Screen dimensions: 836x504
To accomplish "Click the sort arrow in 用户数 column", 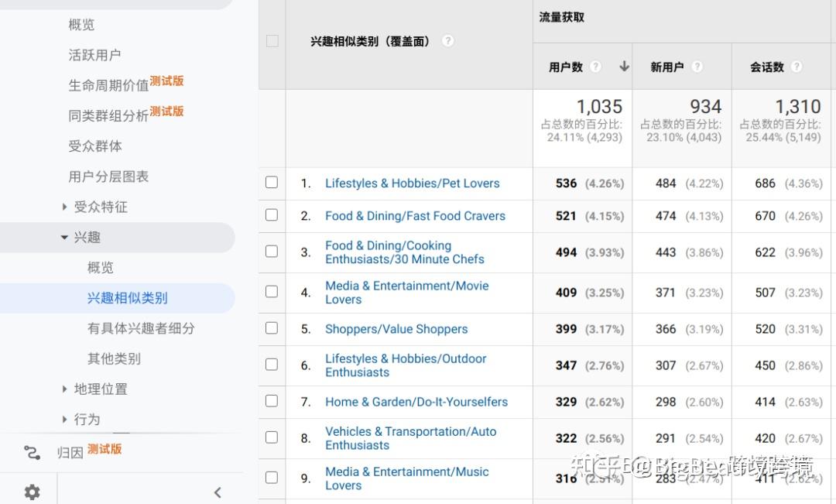I will (624, 67).
